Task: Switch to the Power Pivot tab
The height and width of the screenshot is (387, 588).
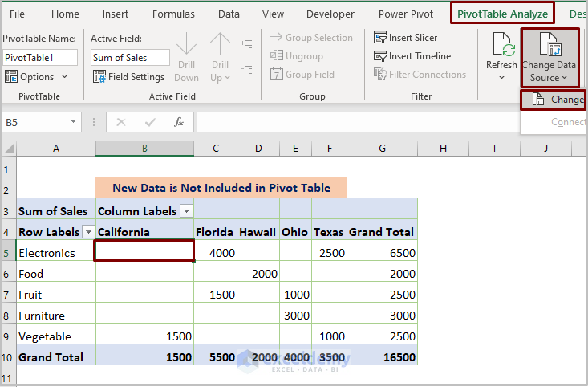Action: click(x=405, y=14)
